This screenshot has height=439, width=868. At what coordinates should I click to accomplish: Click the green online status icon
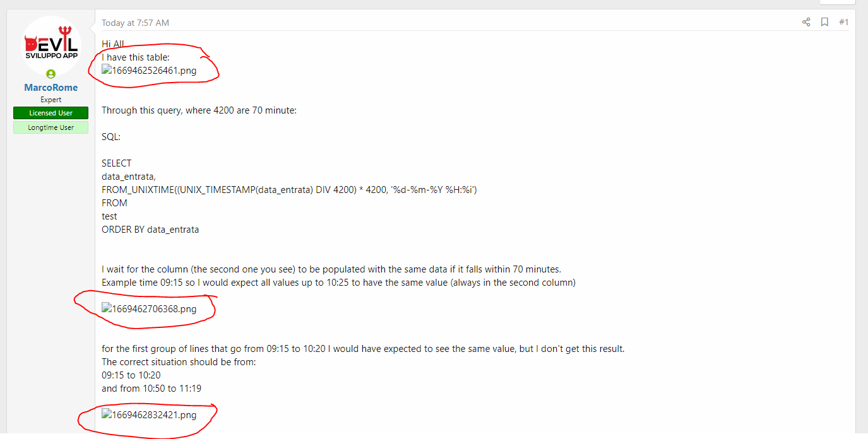51,74
